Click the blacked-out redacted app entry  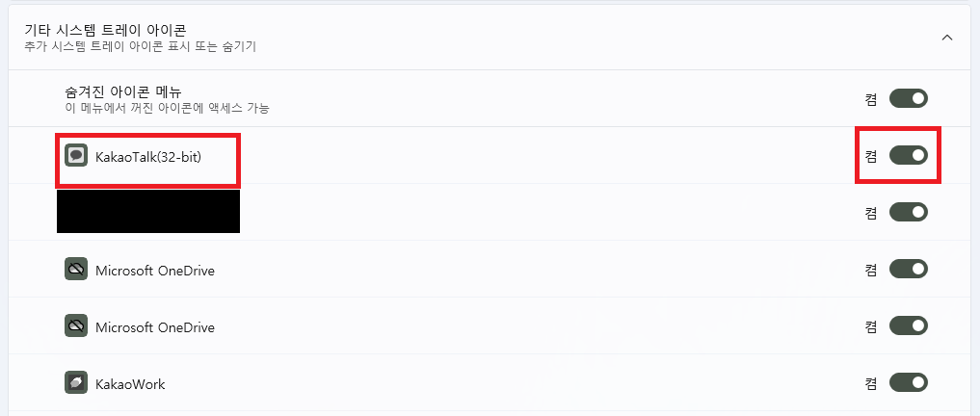tap(148, 211)
